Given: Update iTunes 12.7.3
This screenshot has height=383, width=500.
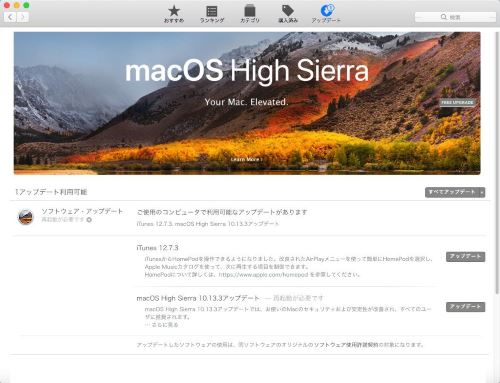Looking at the screenshot, I should pyautogui.click(x=465, y=257).
